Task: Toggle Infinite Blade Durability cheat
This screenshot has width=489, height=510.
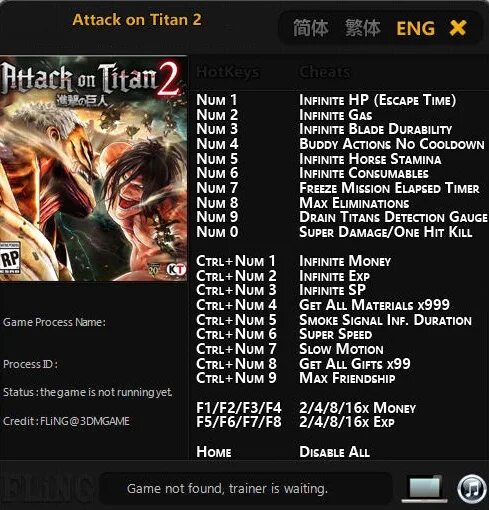Action: [375, 129]
